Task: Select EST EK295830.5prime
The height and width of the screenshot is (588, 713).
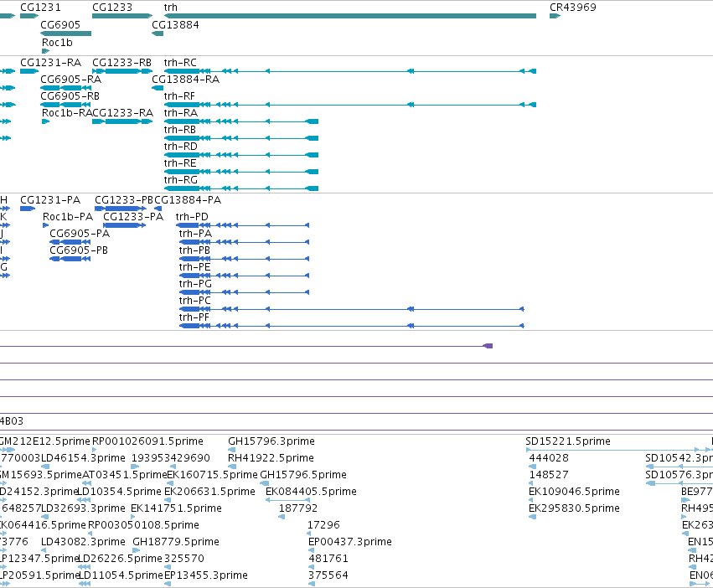Action: (574, 508)
